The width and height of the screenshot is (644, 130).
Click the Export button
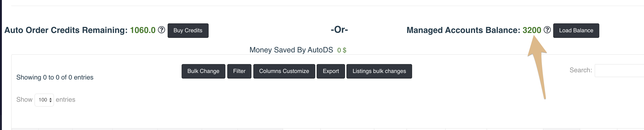331,71
